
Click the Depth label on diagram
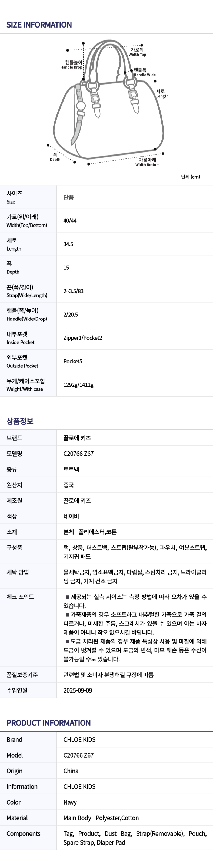tap(55, 157)
